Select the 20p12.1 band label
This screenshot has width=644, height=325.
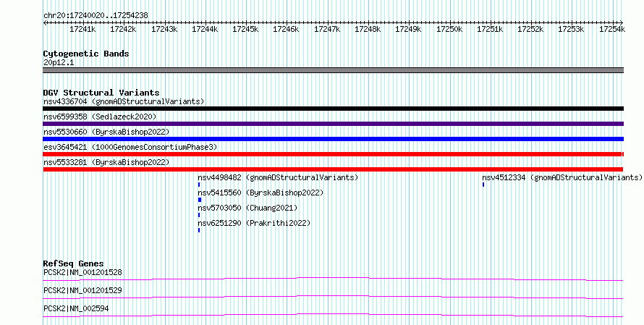[59, 63]
